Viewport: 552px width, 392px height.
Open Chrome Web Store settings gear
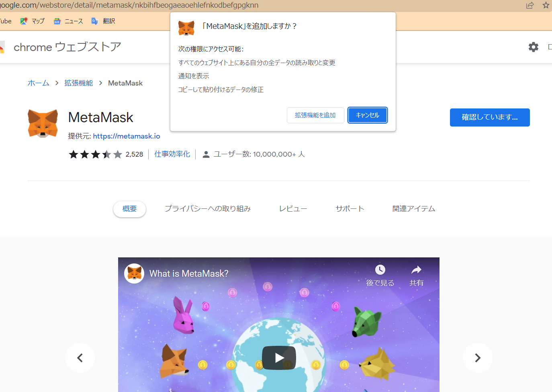533,47
